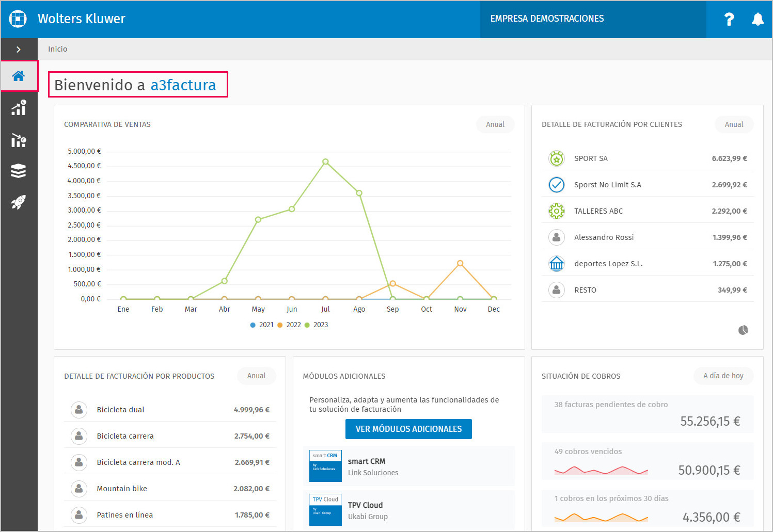Click the SPORT SA client badge icon
The image size is (773, 532).
pyautogui.click(x=556, y=158)
